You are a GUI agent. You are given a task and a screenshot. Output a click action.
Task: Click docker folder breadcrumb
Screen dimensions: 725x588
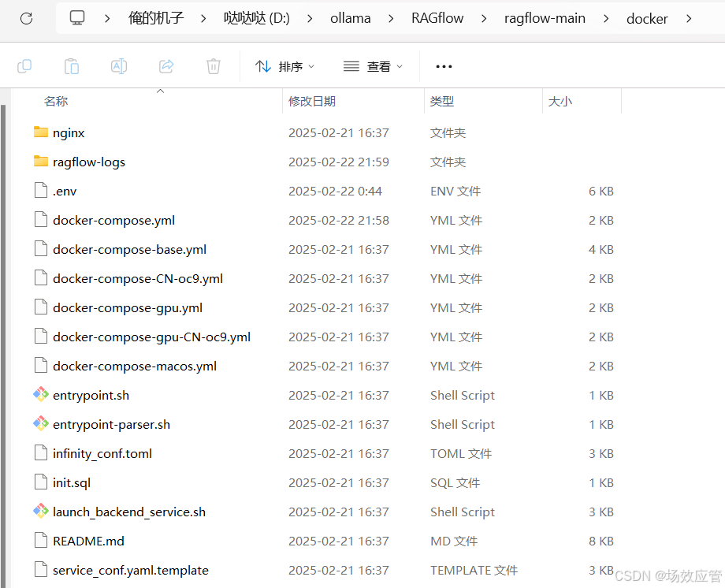pyautogui.click(x=647, y=18)
